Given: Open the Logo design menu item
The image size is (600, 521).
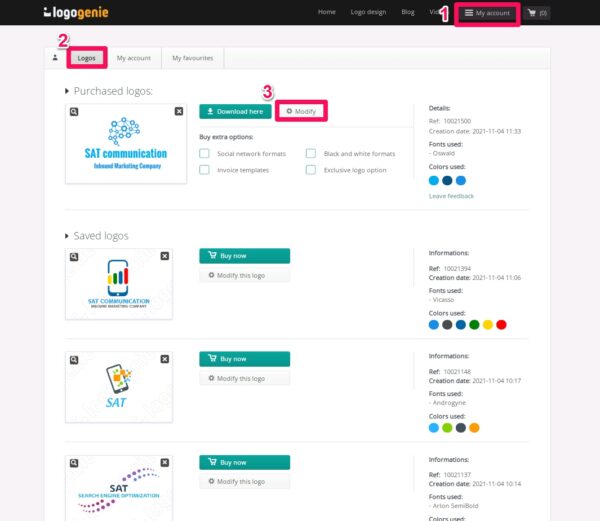Looking at the screenshot, I should 367,12.
